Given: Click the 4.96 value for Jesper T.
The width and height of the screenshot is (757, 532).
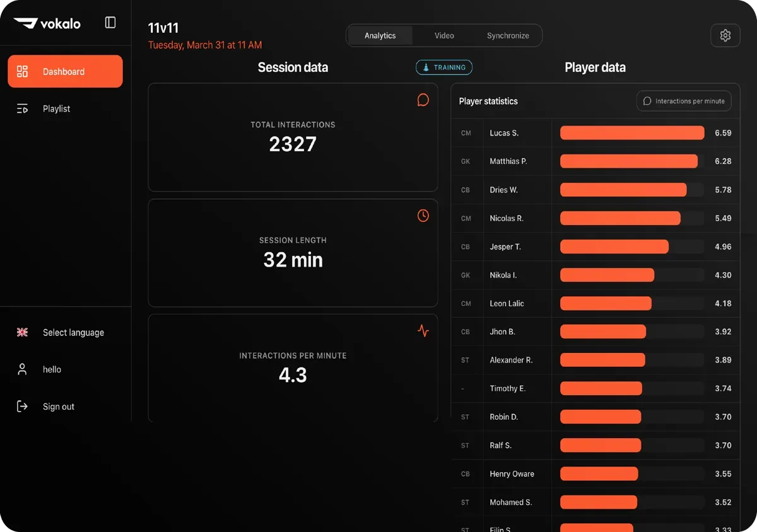Looking at the screenshot, I should click(x=723, y=246).
